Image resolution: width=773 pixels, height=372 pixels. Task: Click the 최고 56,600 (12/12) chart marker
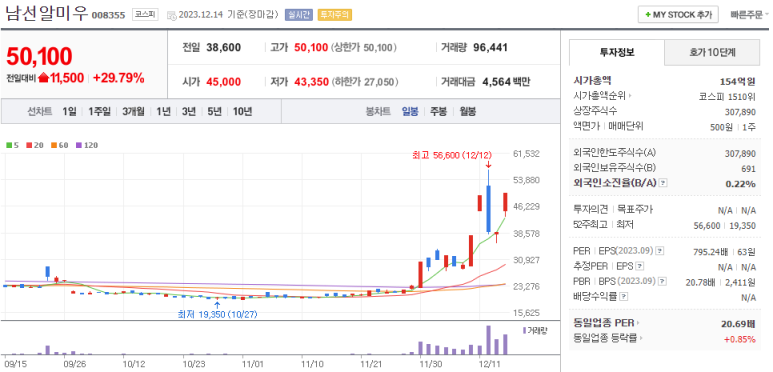point(452,155)
